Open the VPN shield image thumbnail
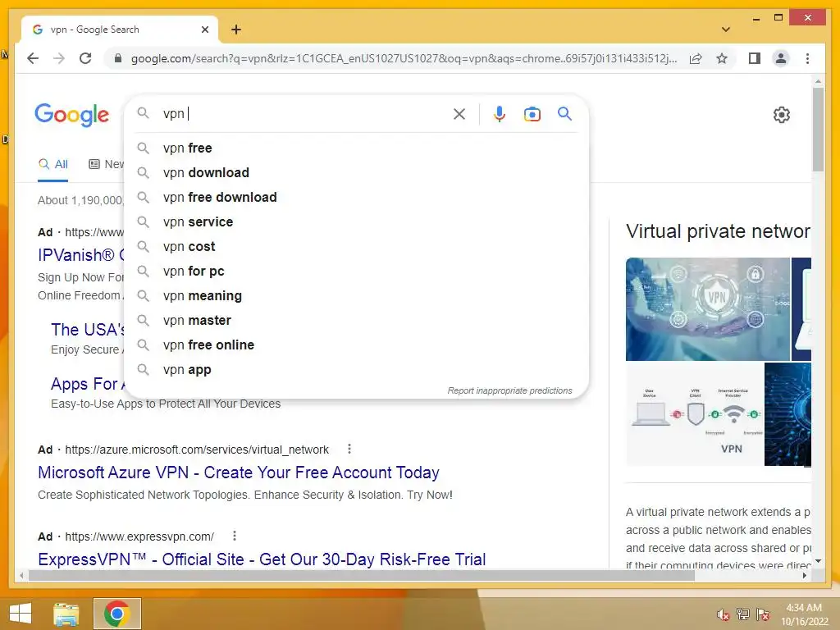Screen dimensions: 840x630 (707, 309)
